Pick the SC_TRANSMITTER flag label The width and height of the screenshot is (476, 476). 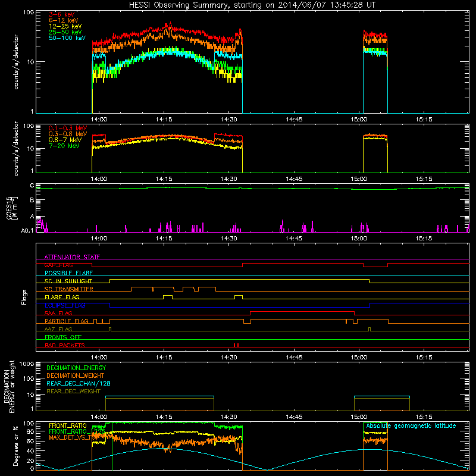[x=68, y=289]
